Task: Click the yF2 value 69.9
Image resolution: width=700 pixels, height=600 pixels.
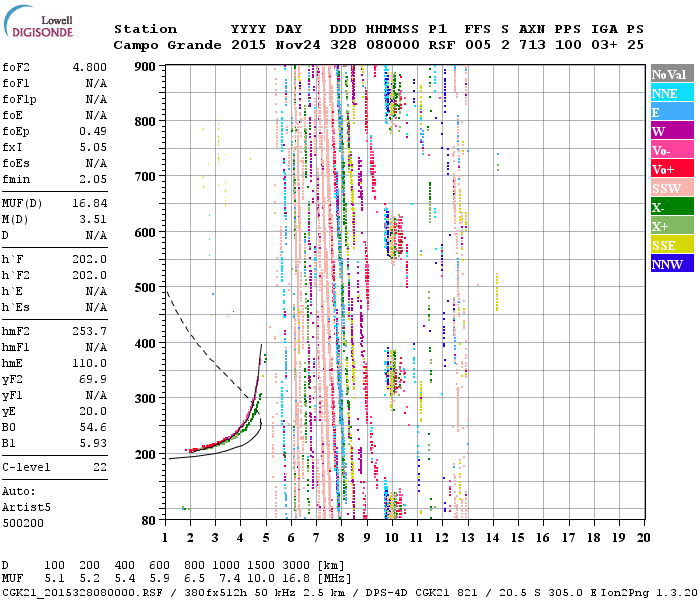Action: [93, 379]
